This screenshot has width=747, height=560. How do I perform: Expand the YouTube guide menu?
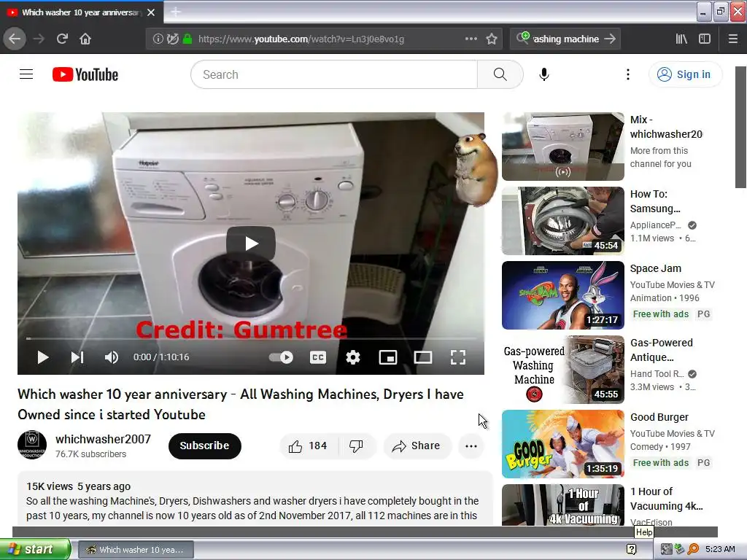pos(26,74)
